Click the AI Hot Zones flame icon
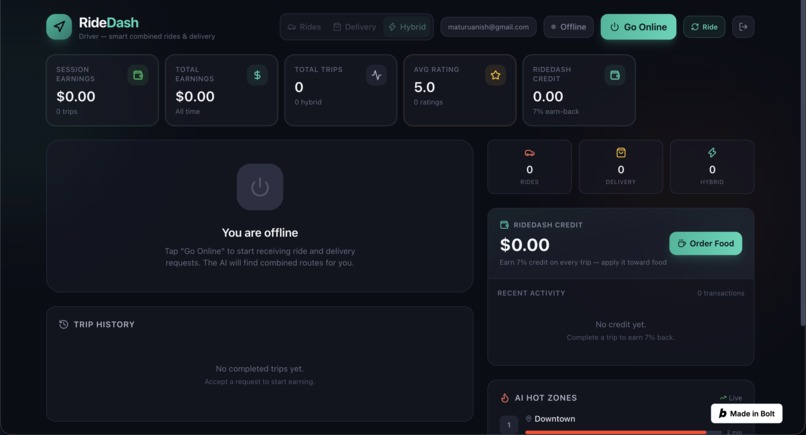 point(505,398)
